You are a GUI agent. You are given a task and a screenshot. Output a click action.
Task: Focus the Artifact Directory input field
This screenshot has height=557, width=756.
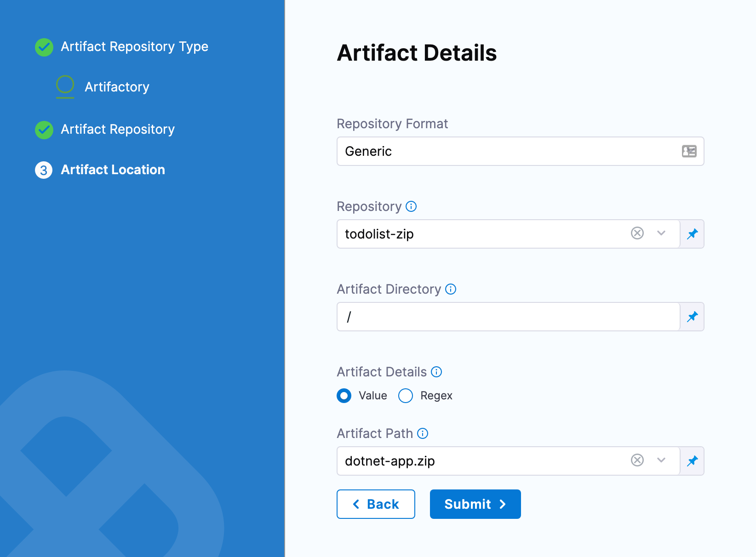click(508, 317)
